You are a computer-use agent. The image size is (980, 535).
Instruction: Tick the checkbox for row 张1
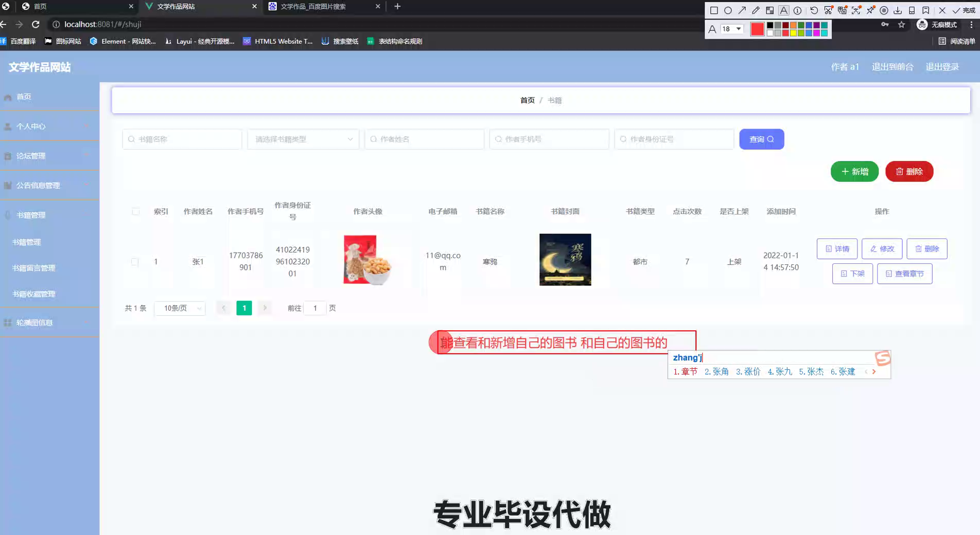pos(135,262)
